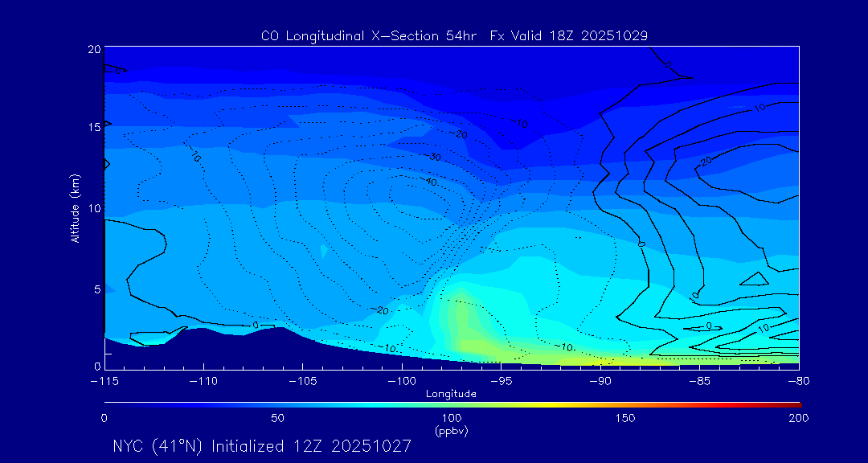Click the 15 km altitude tick label
This screenshot has height=463, width=868.
(92, 127)
